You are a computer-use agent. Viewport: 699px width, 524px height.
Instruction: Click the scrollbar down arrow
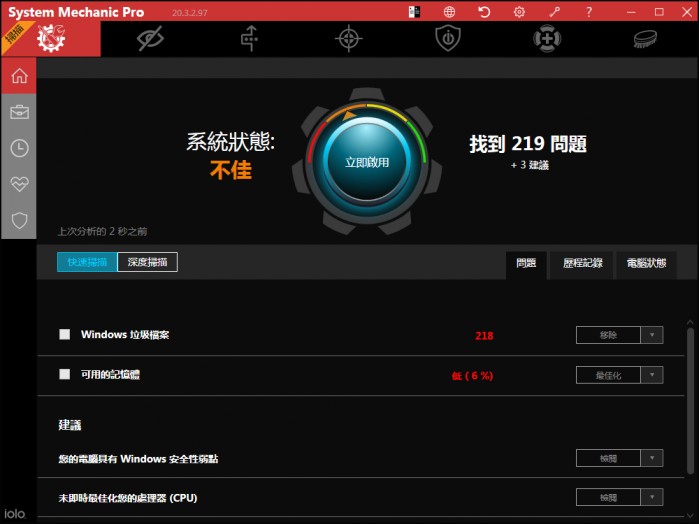(x=690, y=516)
